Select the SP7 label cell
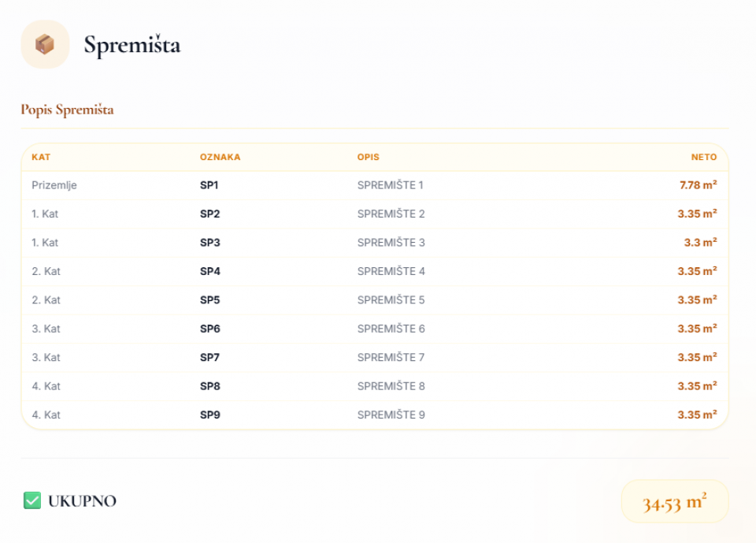The height and width of the screenshot is (543, 756). 209,358
